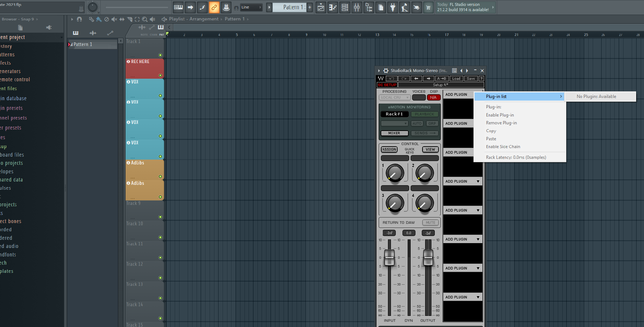
Task: Add a new pattern with the plus icon
Action: 310,7
